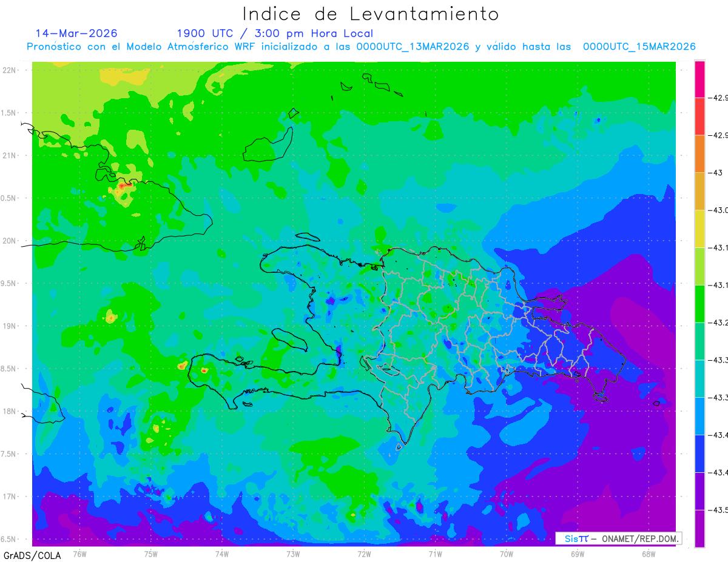Pick the bright yellow swatch in the color scale
728x562 pixels.
(x=699, y=229)
